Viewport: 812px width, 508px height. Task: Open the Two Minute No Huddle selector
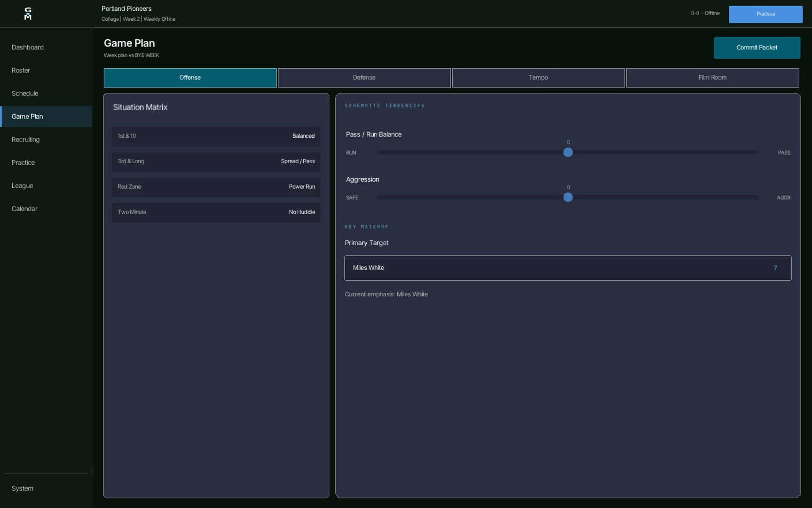(216, 213)
